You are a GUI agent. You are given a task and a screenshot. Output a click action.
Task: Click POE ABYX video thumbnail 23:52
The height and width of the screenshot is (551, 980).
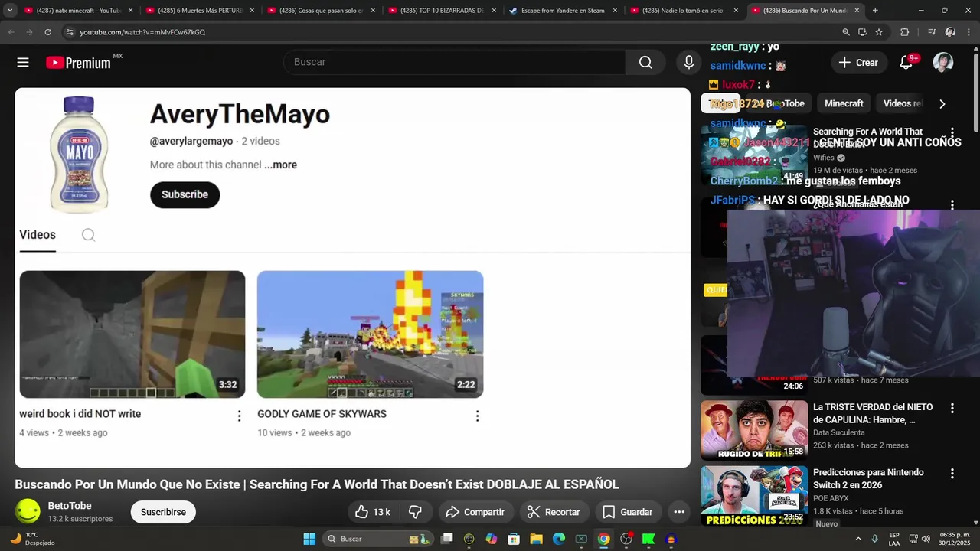pyautogui.click(x=754, y=495)
